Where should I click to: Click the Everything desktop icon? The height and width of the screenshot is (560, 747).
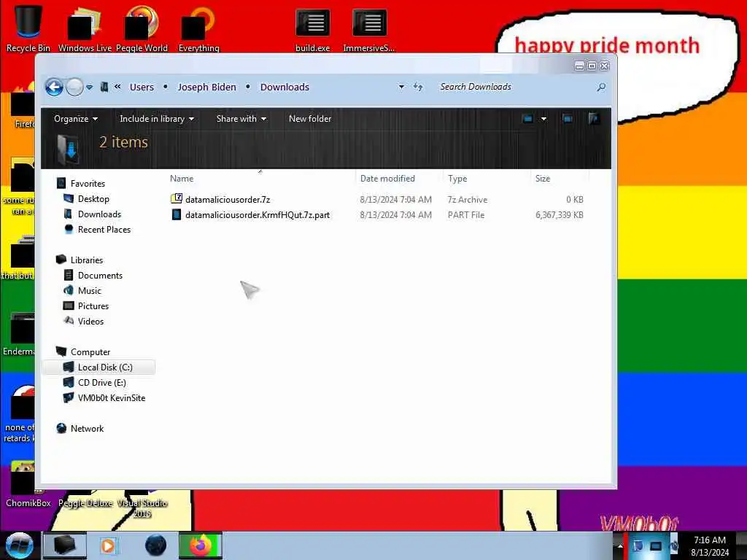[198, 28]
